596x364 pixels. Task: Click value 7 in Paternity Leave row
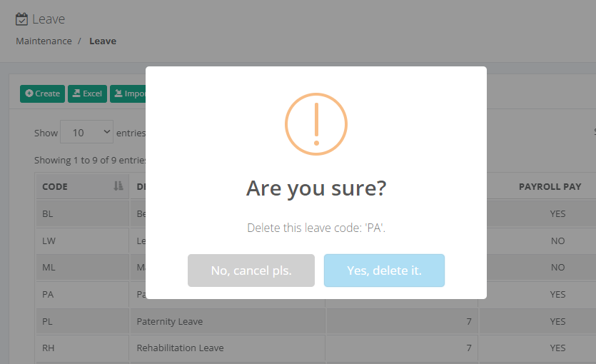coord(469,321)
